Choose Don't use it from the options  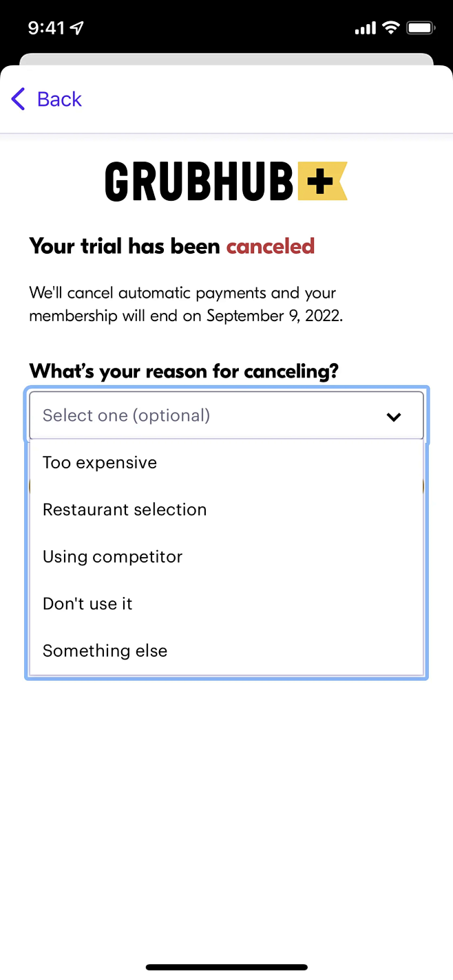[87, 603]
